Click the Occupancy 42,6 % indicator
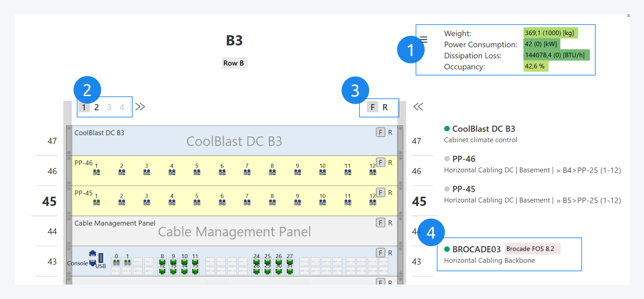 click(535, 67)
